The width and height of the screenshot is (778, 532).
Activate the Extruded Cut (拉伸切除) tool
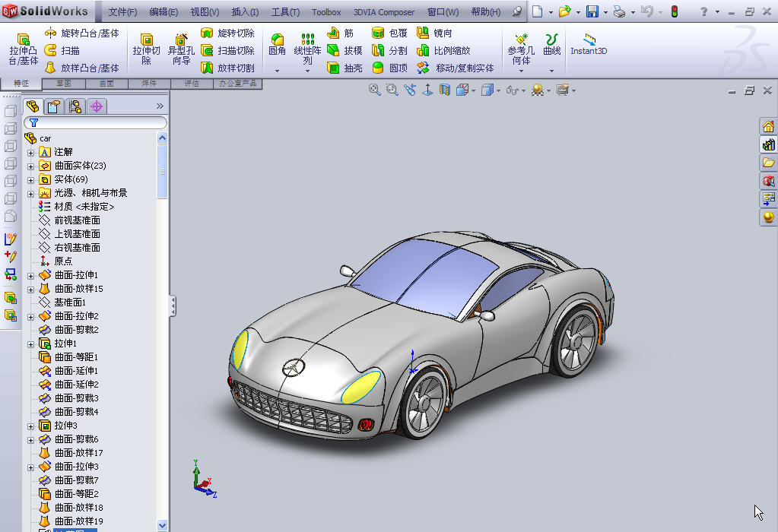[x=146, y=49]
